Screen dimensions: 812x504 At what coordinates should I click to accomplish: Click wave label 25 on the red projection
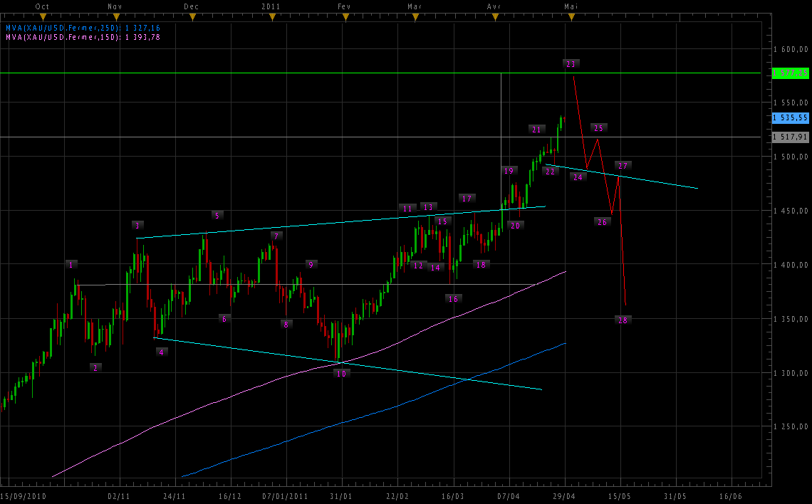(x=598, y=128)
